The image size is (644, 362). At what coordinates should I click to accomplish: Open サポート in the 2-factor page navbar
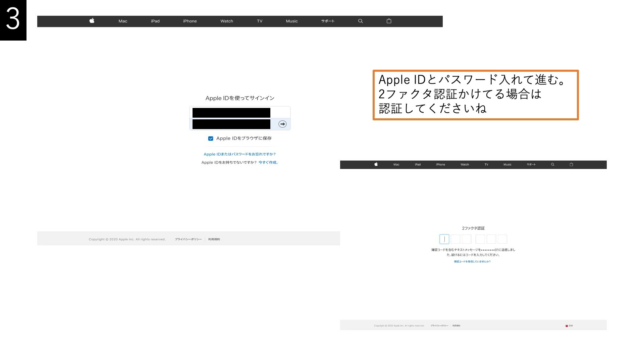point(531,165)
